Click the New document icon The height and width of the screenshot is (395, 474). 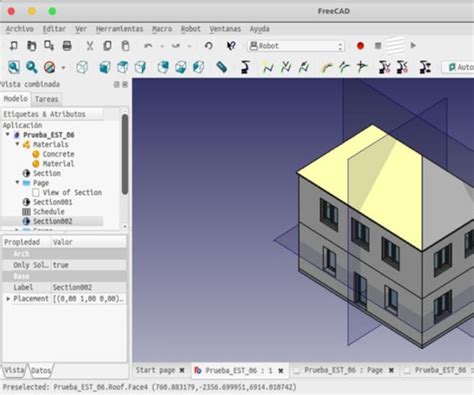13,46
